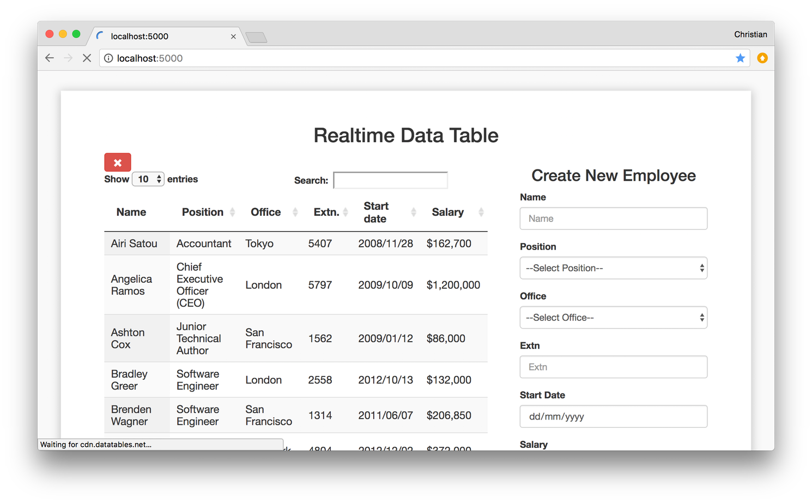The width and height of the screenshot is (812, 504).
Task: Open a new browser tab
Action: 256,37
